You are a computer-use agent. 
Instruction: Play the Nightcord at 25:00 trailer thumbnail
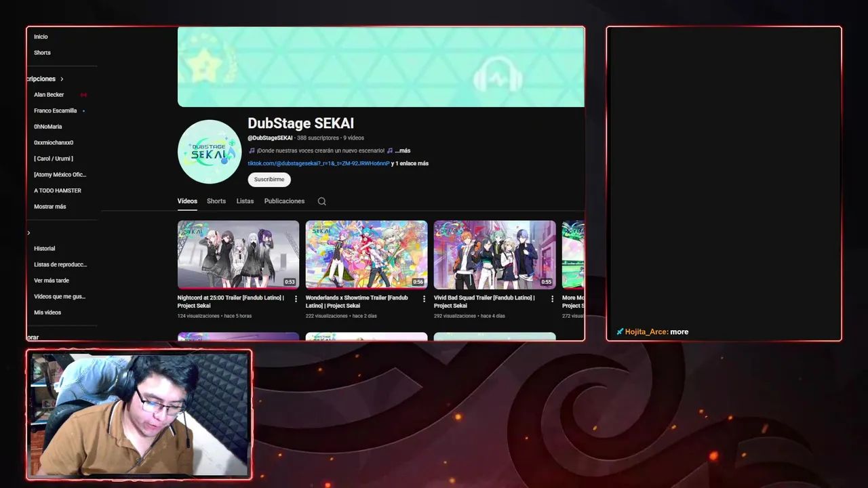(x=238, y=255)
